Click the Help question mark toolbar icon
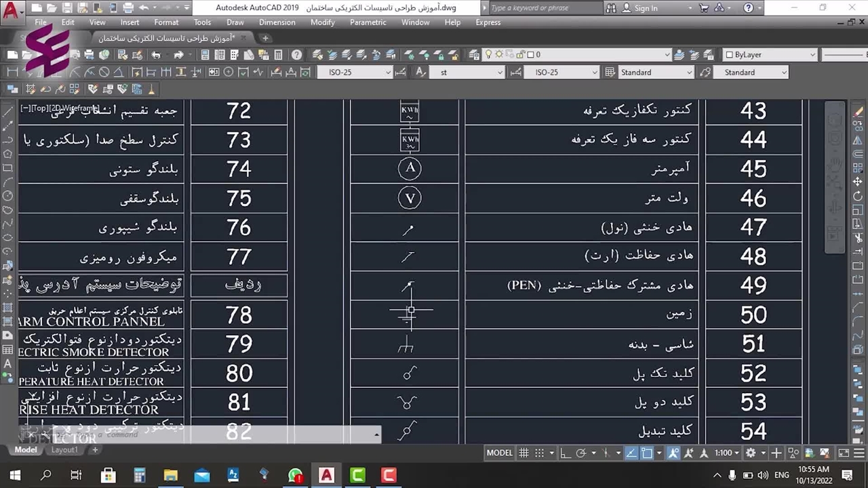The image size is (868, 488). point(297,55)
